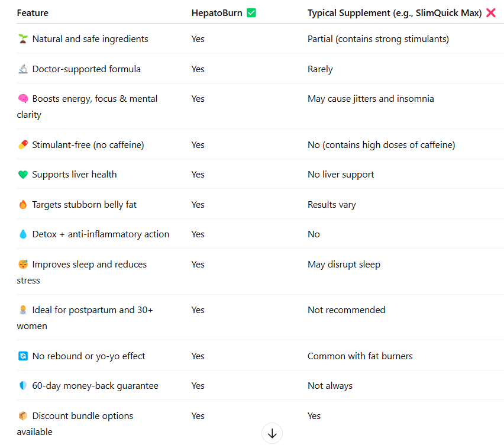The width and height of the screenshot is (504, 448).
Task: Click the doctor emoji beside postpartum row
Action: (x=23, y=310)
